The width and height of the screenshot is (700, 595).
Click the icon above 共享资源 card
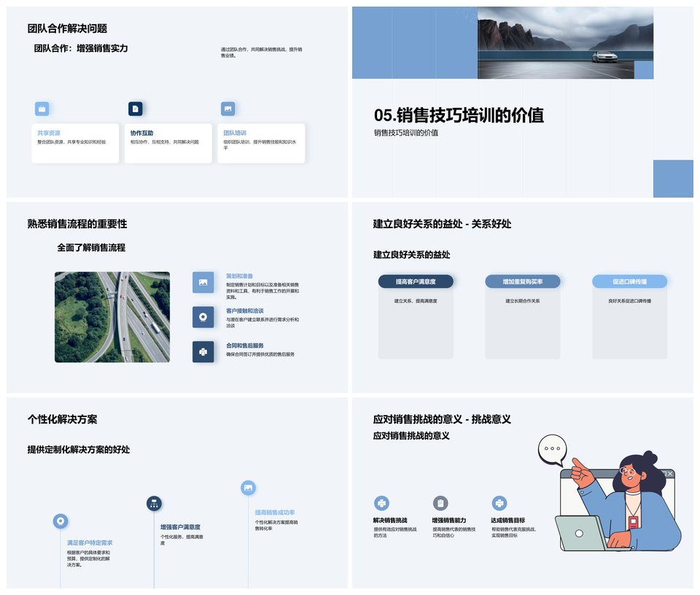pyautogui.click(x=42, y=109)
